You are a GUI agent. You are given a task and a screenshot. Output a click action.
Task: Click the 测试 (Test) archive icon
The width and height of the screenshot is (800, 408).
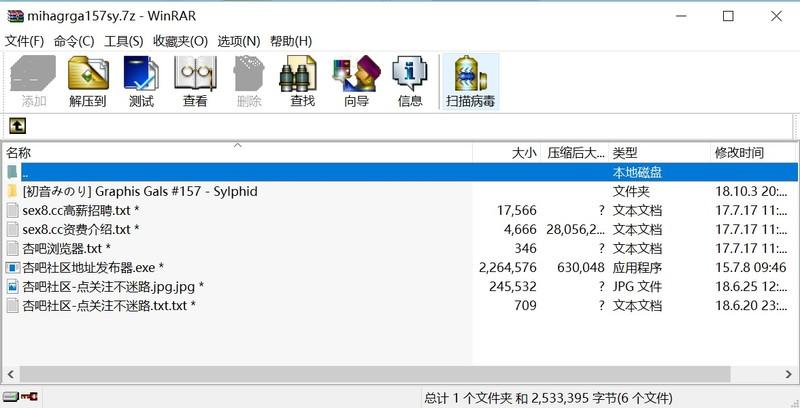141,81
